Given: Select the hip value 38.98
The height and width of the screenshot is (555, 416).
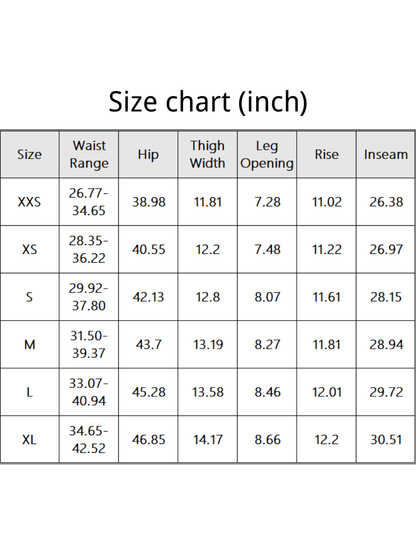Looking at the screenshot, I should point(149,202).
